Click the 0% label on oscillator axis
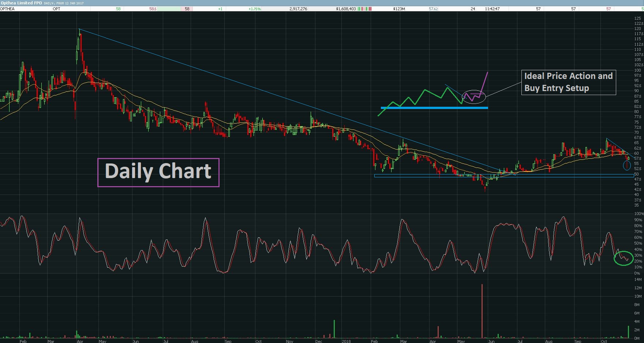The image size is (644, 343). click(637, 273)
